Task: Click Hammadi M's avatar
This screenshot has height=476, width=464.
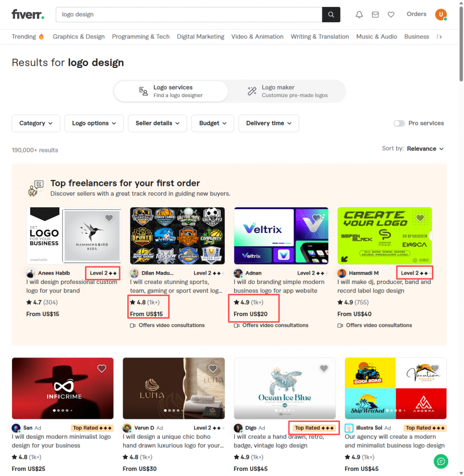Action: 341,273
